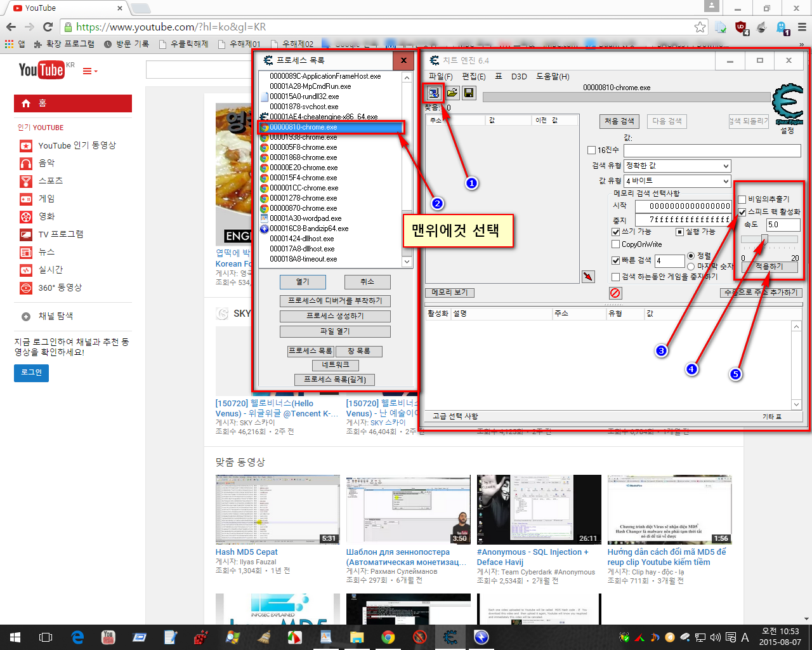Image resolution: width=812 pixels, height=650 pixels.
Task: Click the 적용하기 apply speed button
Action: [x=769, y=267]
